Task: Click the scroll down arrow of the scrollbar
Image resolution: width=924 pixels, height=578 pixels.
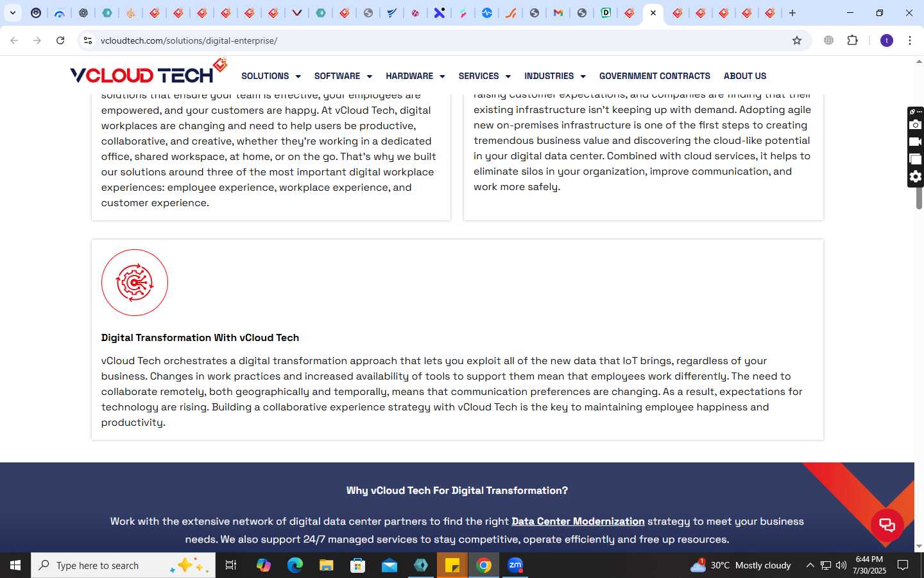Action: [919, 547]
